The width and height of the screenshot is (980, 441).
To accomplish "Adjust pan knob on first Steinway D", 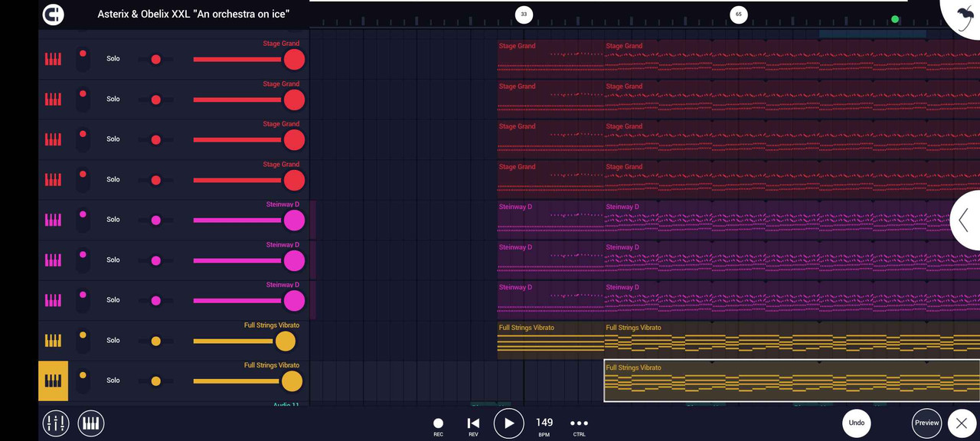I will (x=155, y=220).
